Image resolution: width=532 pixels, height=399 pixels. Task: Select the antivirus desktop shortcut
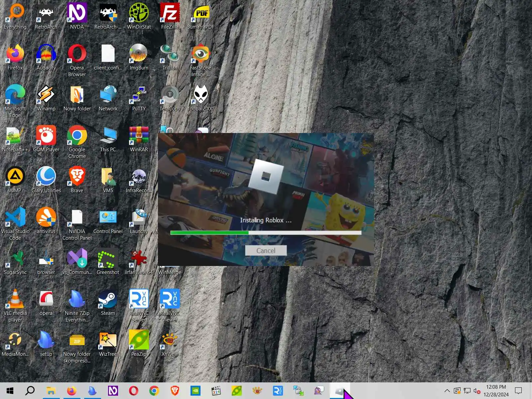(x=46, y=221)
